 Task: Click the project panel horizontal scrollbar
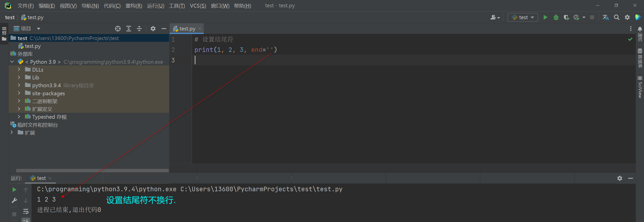[92, 171]
